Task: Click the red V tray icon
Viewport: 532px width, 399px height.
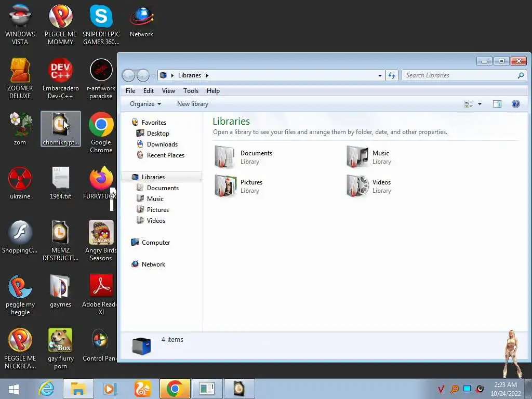Action: [x=441, y=389]
